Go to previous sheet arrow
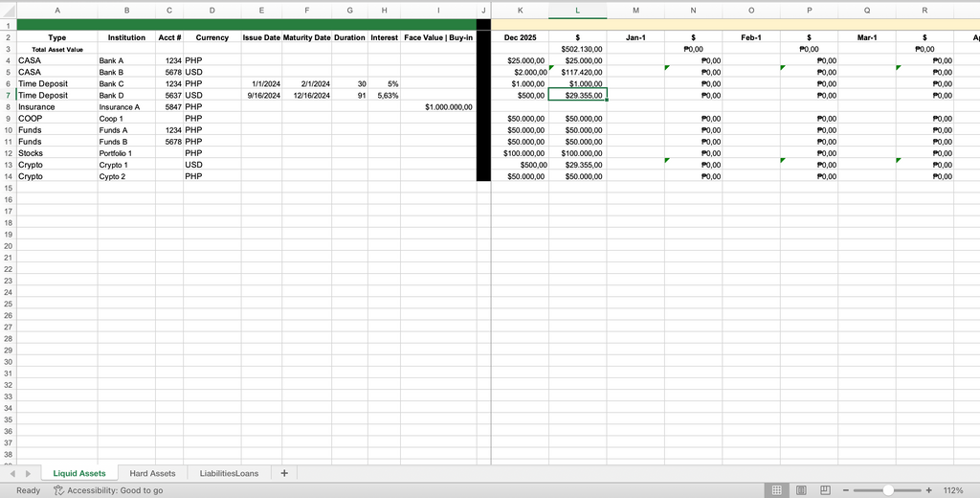 click(11, 474)
